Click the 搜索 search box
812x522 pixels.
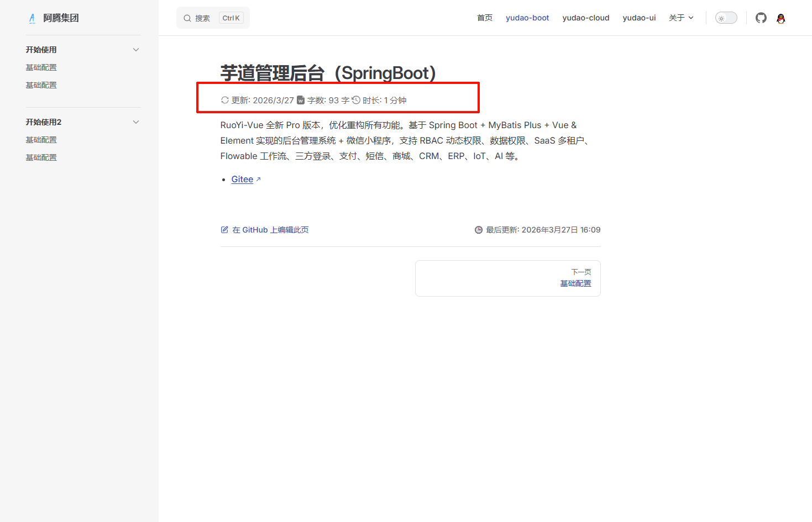coord(213,18)
